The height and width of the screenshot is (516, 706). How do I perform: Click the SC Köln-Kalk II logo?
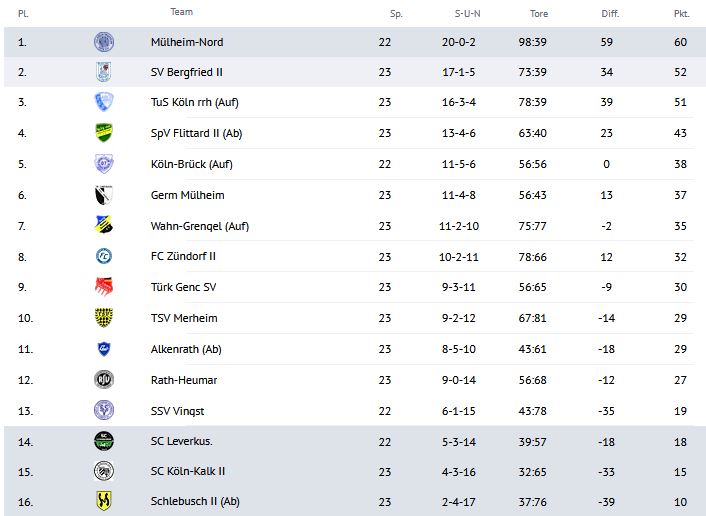click(103, 471)
